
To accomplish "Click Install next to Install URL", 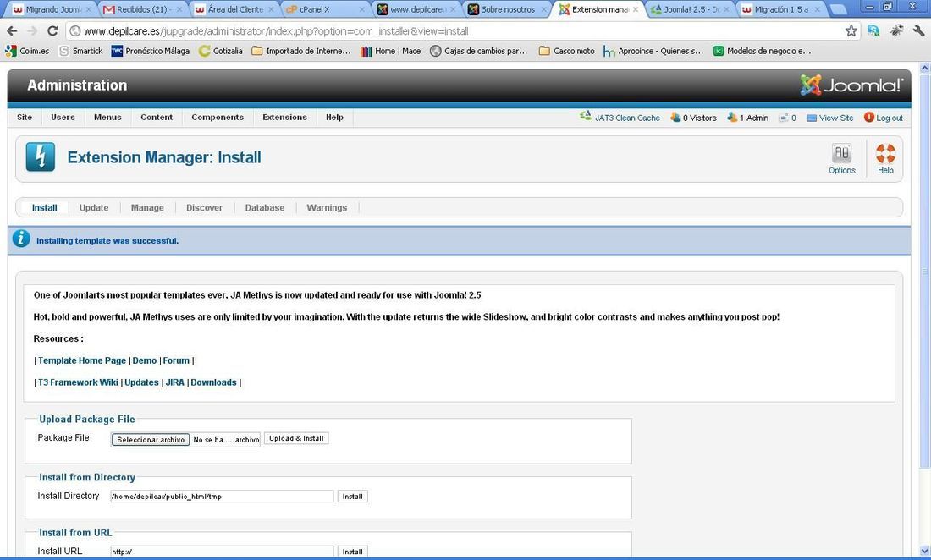I will pyautogui.click(x=353, y=552).
